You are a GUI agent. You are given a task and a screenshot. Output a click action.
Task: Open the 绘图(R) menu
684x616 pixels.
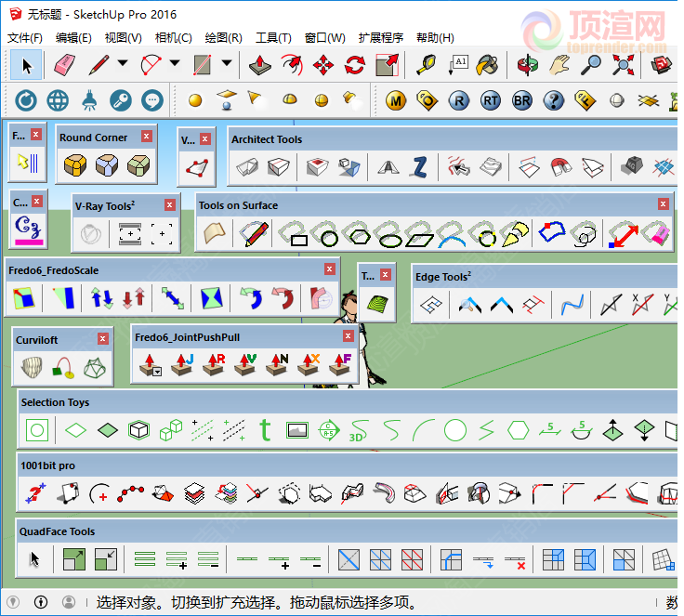pos(224,38)
